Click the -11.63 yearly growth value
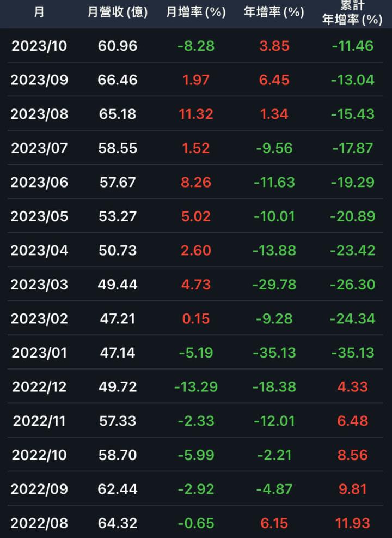Image resolution: width=392 pixels, height=538 pixels. 274,182
